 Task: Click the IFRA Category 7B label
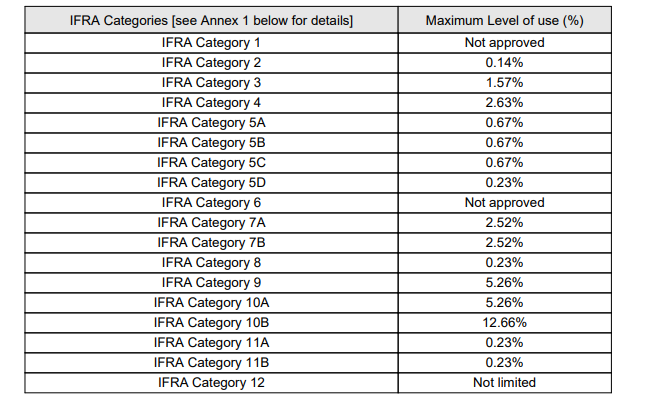209,243
